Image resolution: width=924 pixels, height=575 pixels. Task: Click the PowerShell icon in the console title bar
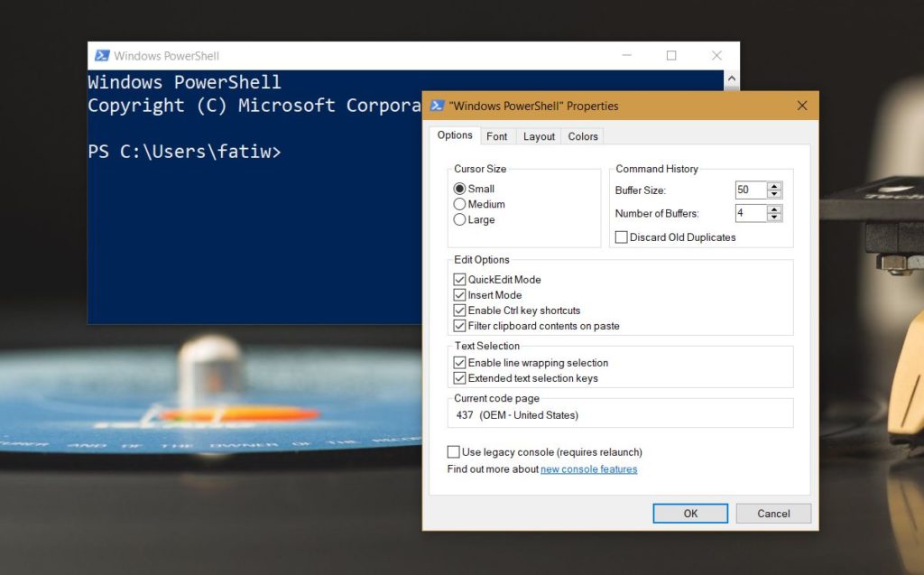pos(100,55)
